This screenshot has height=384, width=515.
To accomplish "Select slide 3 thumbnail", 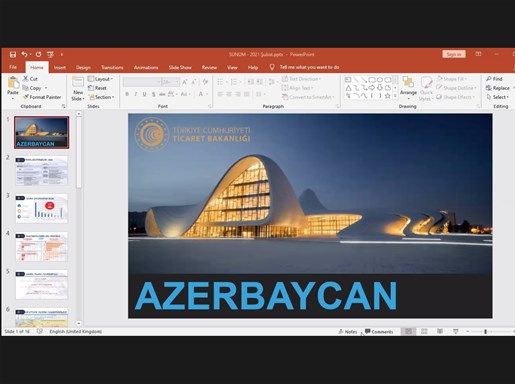I will pyautogui.click(x=41, y=209).
